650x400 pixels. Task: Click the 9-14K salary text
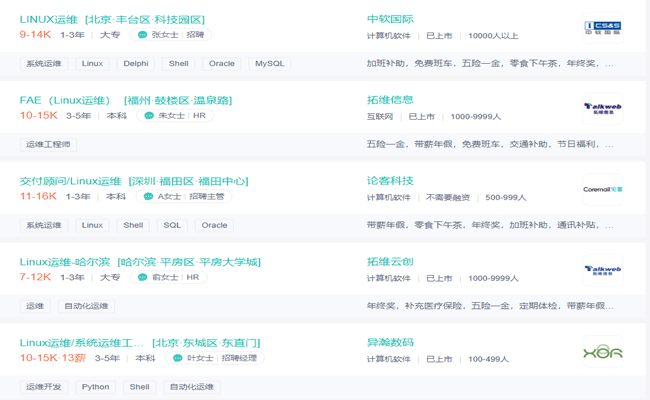pos(35,34)
